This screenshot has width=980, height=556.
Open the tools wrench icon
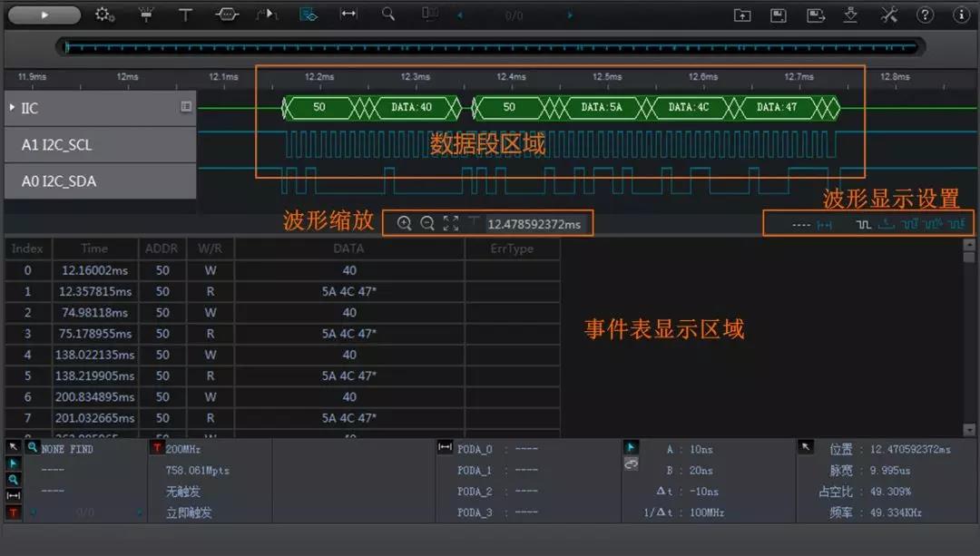[x=888, y=15]
